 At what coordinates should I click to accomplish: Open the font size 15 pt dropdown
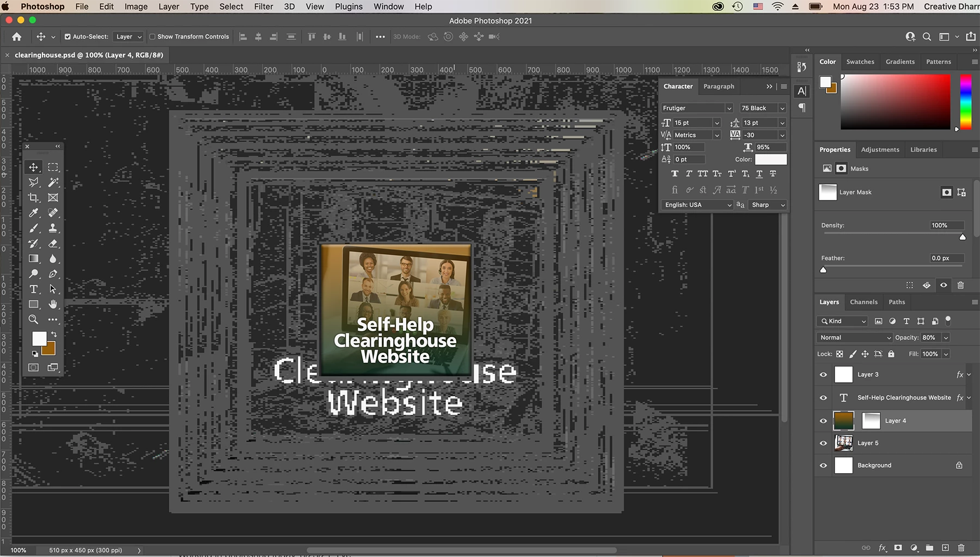[717, 123]
